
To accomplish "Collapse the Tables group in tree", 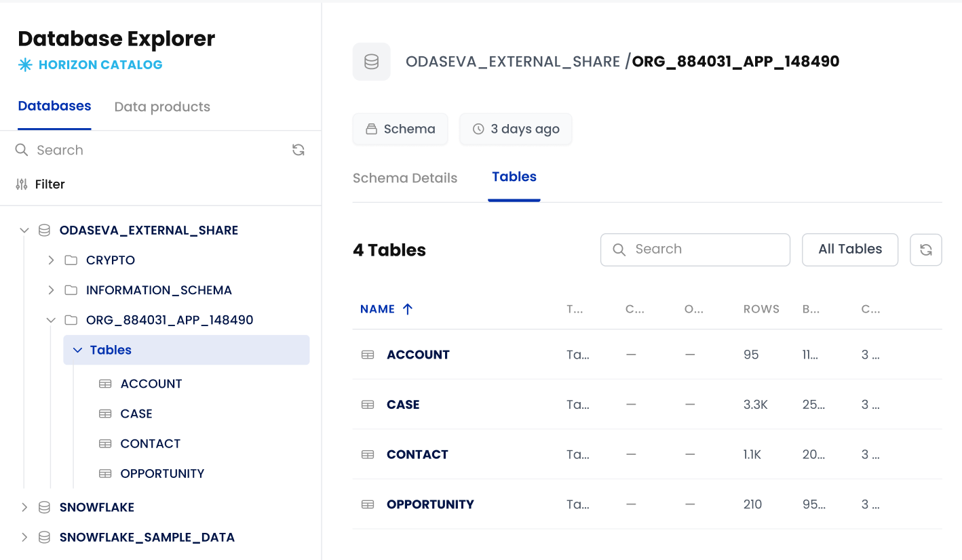I will (77, 350).
